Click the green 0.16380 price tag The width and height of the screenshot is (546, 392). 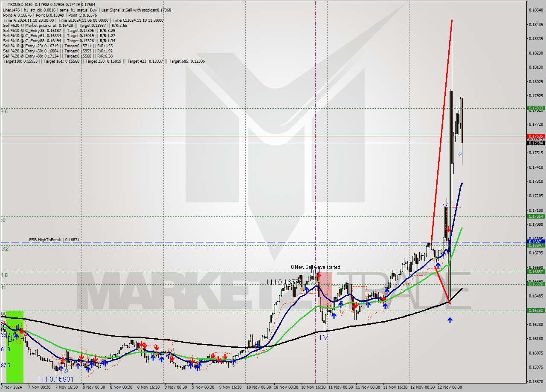coord(536,310)
